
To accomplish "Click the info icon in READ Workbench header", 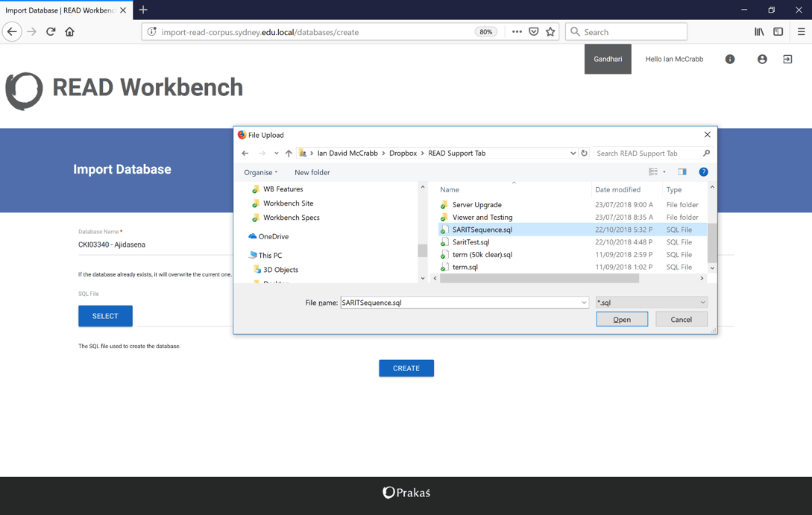I will click(730, 59).
